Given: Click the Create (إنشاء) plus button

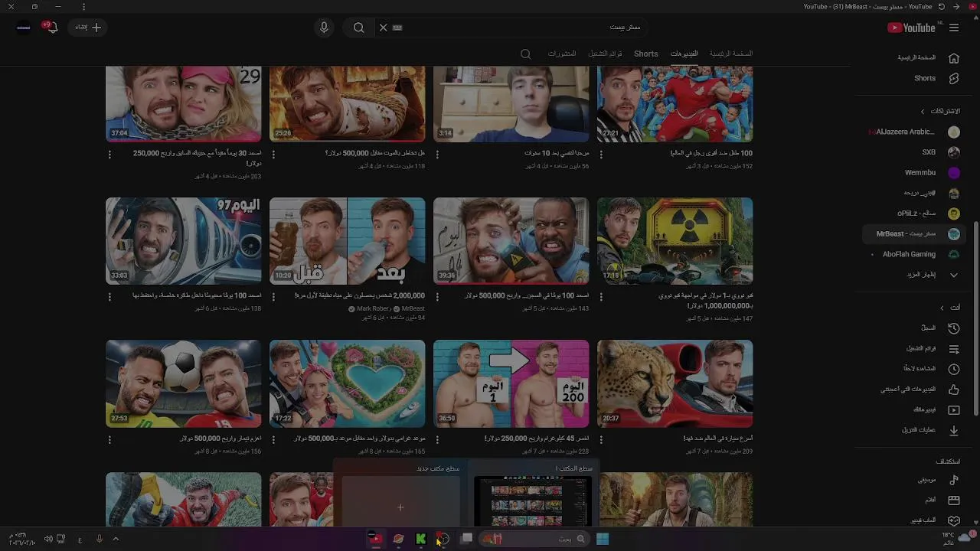Looking at the screenshot, I should (88, 28).
